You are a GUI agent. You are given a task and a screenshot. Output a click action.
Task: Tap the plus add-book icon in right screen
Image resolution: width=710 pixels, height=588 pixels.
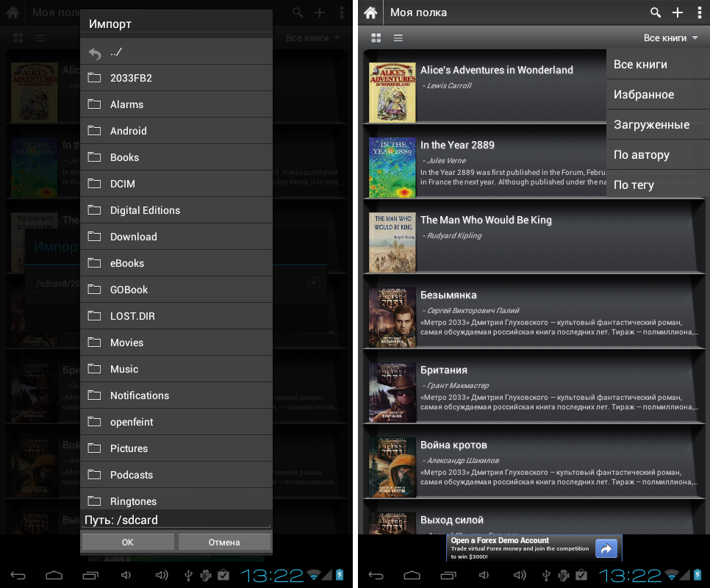tap(678, 12)
